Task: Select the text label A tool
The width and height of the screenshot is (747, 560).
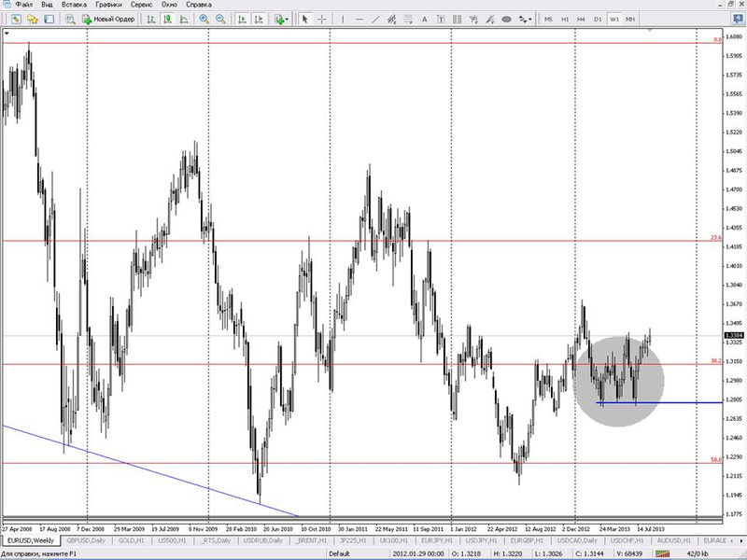Action: pos(425,20)
